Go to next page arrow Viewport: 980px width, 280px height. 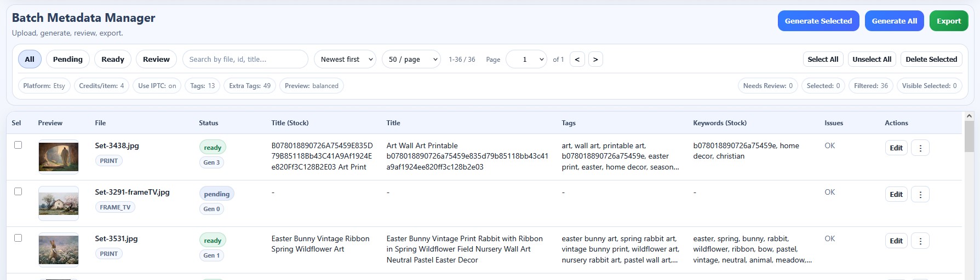(x=595, y=59)
